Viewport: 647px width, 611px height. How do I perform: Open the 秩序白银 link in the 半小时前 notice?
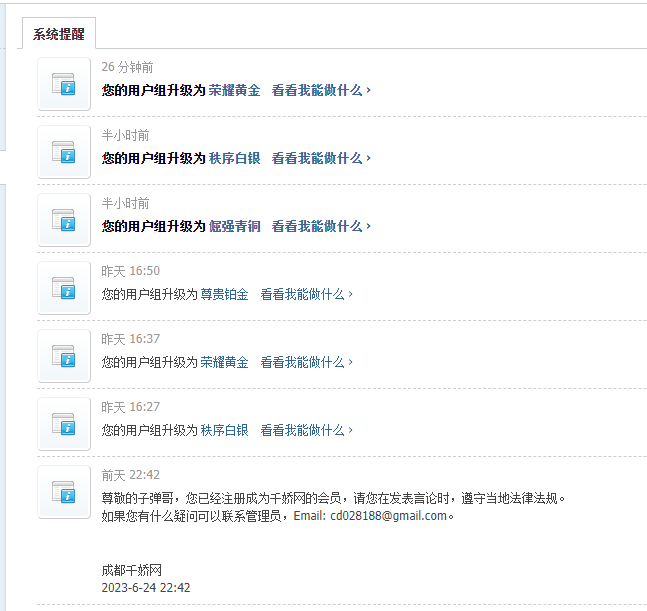[x=234, y=158]
